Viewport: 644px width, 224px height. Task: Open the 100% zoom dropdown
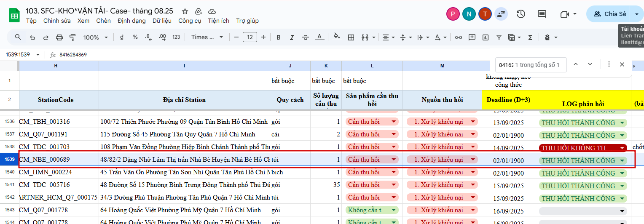click(96, 37)
